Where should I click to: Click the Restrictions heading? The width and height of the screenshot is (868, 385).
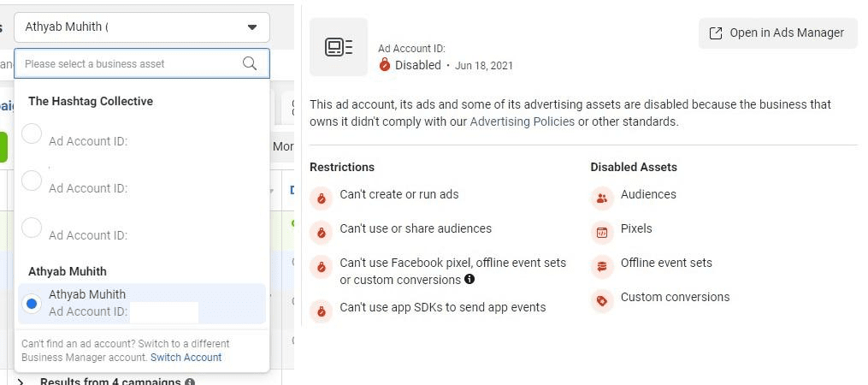[342, 167]
